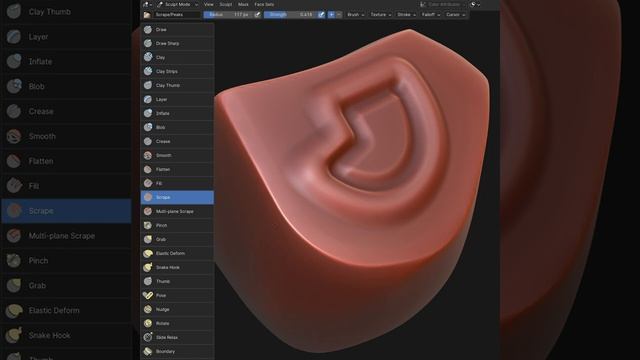Select Crease brush in the center tool list
Viewport: 640px width, 360px height.
(x=177, y=141)
